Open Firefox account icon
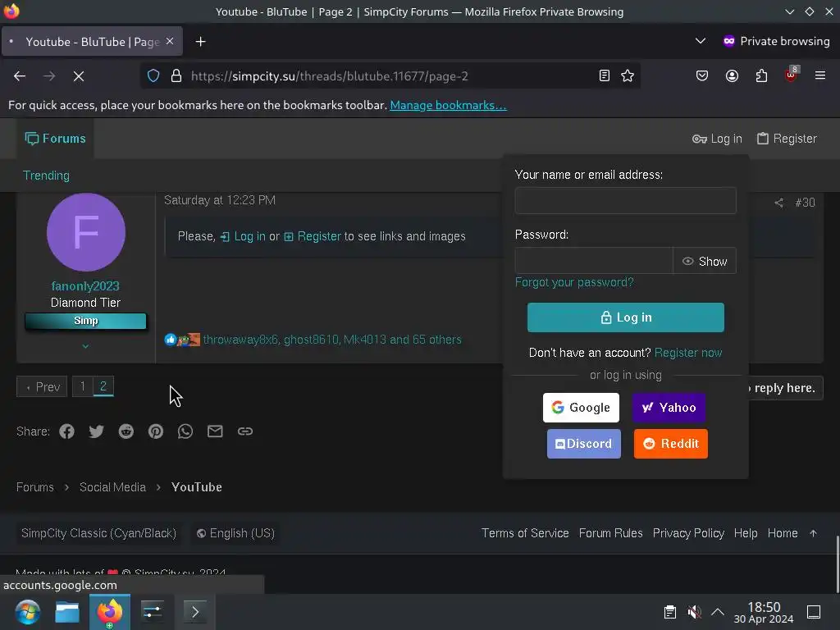Image resolution: width=840 pixels, height=630 pixels. [732, 76]
